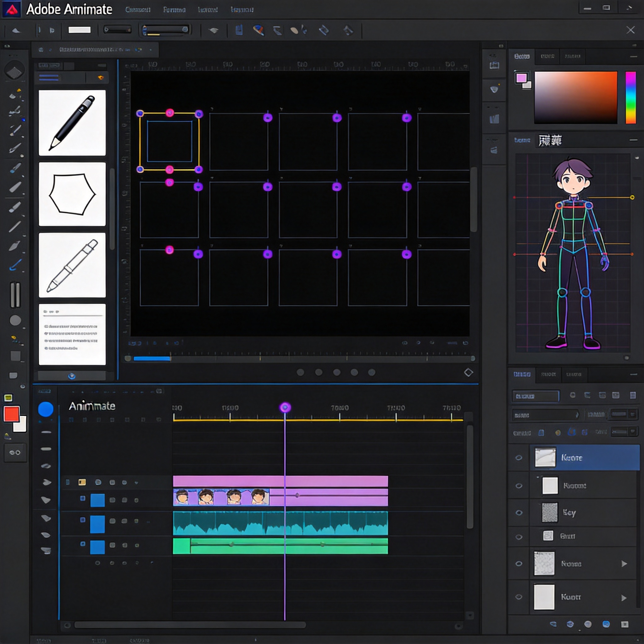The image size is (644, 644).
Task: Collapse the character rig panel via dash button
Action: [x=633, y=140]
